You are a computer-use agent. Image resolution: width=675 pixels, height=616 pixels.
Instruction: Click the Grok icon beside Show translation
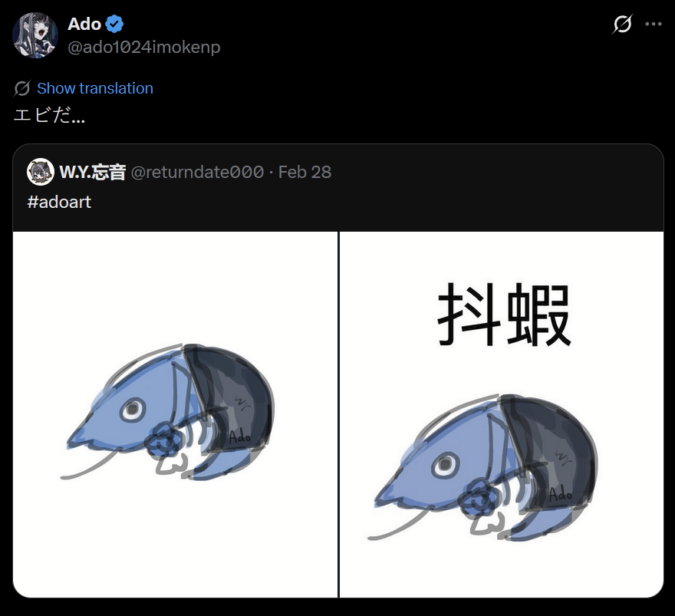point(22,88)
